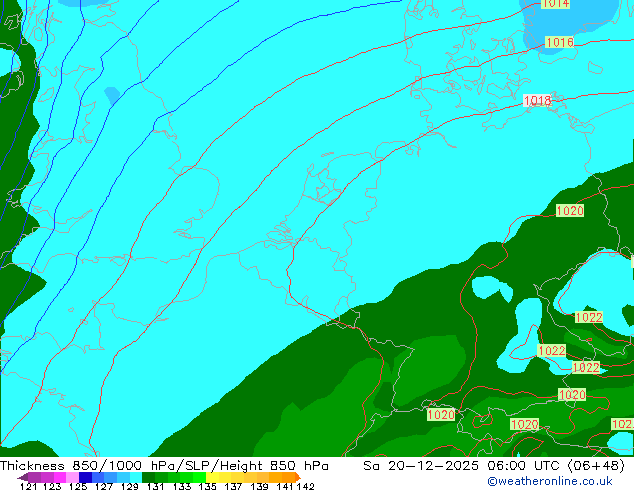Pick the dark green legend swatch above 131
Screen dimensions: 634x490
click(148, 477)
